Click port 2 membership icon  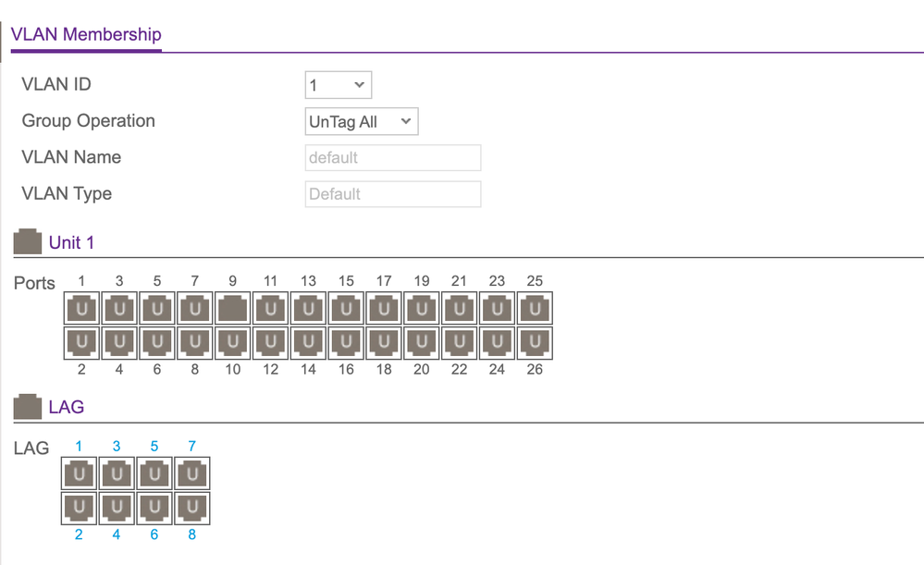coord(81,343)
